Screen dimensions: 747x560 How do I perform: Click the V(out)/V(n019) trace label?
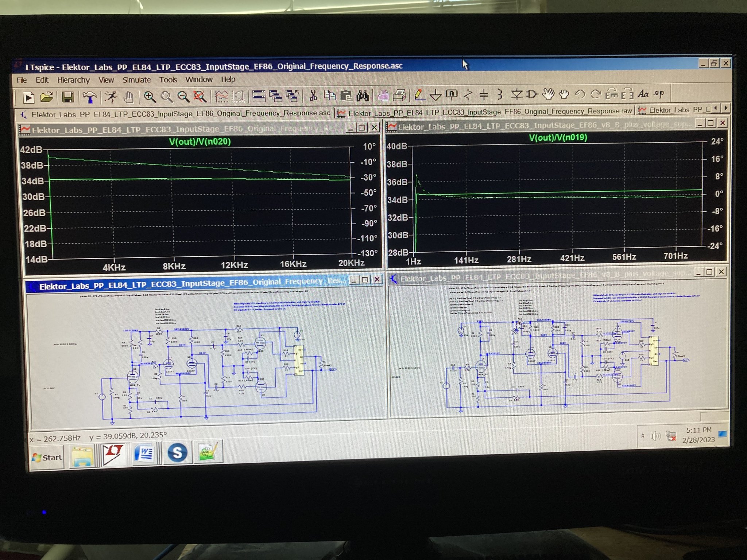(558, 137)
